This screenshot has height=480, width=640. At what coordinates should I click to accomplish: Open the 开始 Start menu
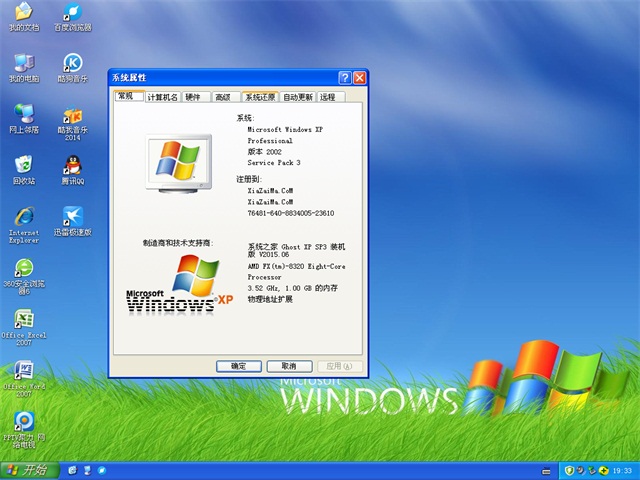click(x=28, y=470)
